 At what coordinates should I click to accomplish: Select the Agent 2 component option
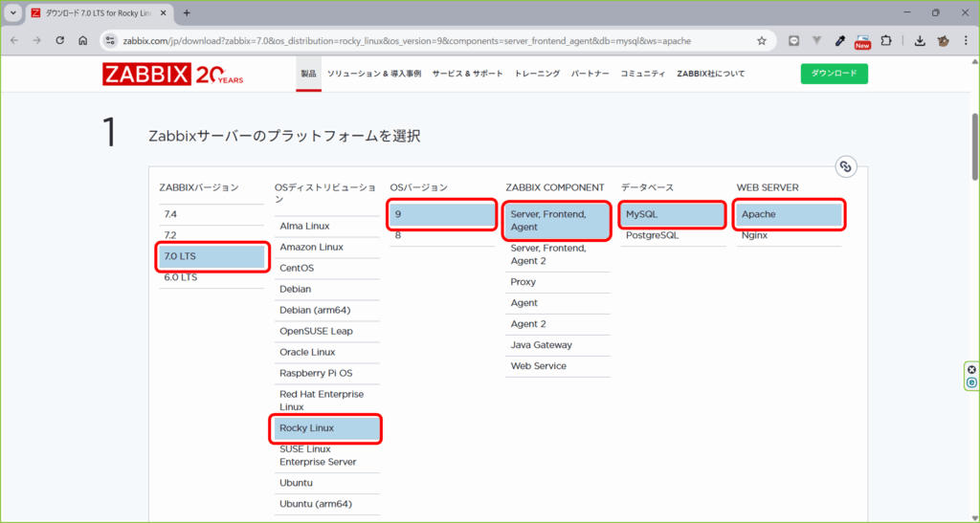(x=558, y=324)
